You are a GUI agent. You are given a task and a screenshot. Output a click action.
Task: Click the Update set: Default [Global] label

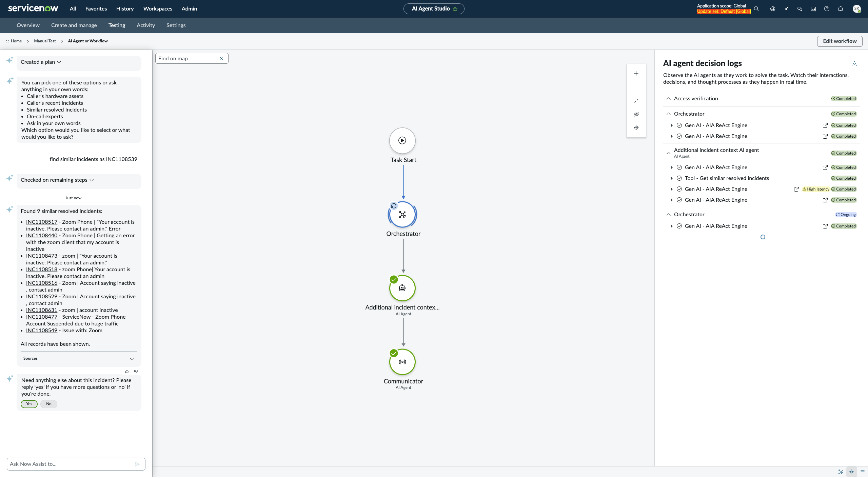[724, 12]
